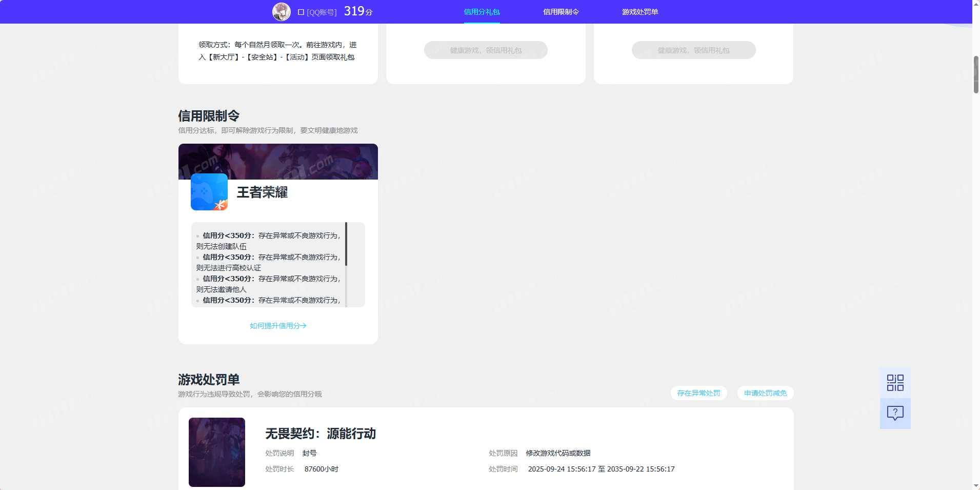Image resolution: width=980 pixels, height=490 pixels.
Task: Open the help question chat icon
Action: pyautogui.click(x=895, y=414)
